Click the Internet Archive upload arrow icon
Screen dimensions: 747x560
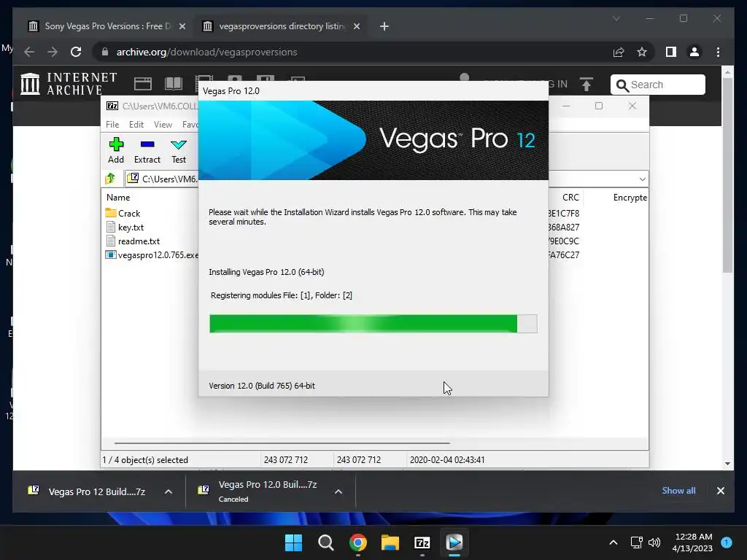587,85
